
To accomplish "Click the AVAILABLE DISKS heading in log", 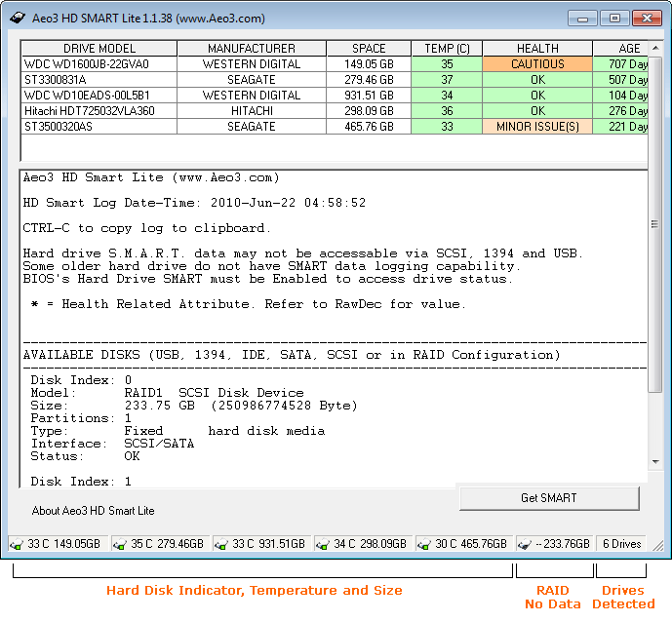I will [x=292, y=355].
